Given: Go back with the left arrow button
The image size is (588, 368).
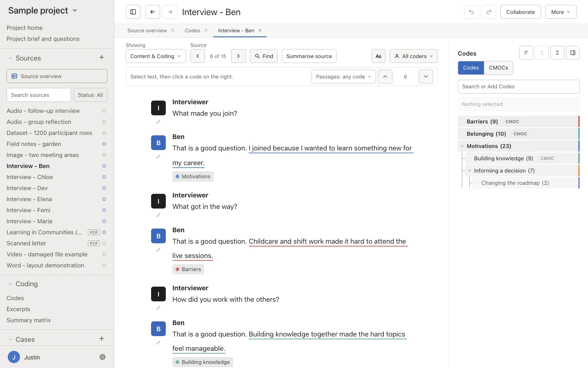Looking at the screenshot, I should tap(152, 12).
